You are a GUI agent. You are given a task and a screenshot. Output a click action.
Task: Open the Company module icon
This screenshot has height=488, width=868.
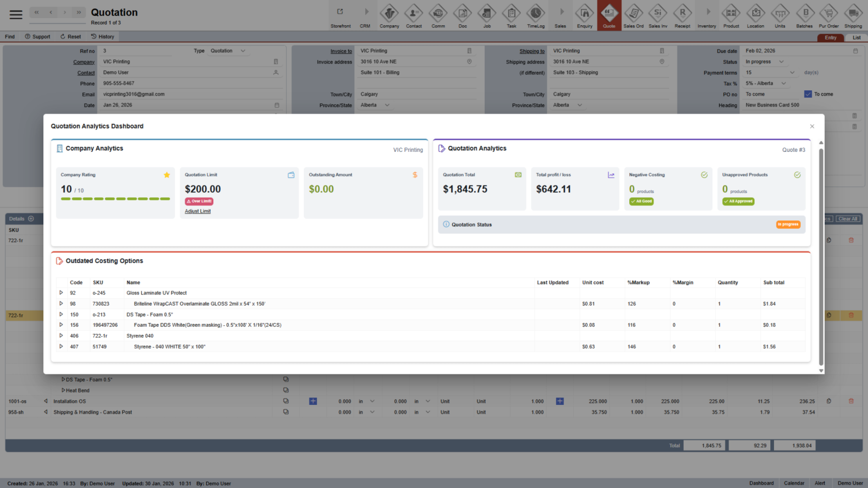coord(389,14)
